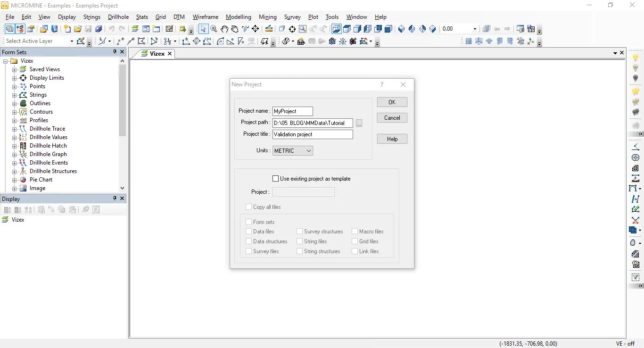Collapse the Vizex root tree node
644x348 pixels.
(5, 61)
